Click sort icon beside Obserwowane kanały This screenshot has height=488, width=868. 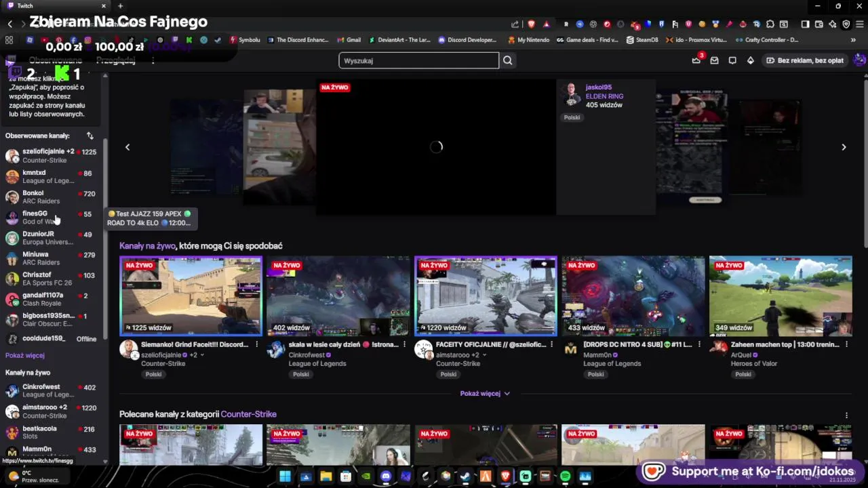[x=90, y=136]
